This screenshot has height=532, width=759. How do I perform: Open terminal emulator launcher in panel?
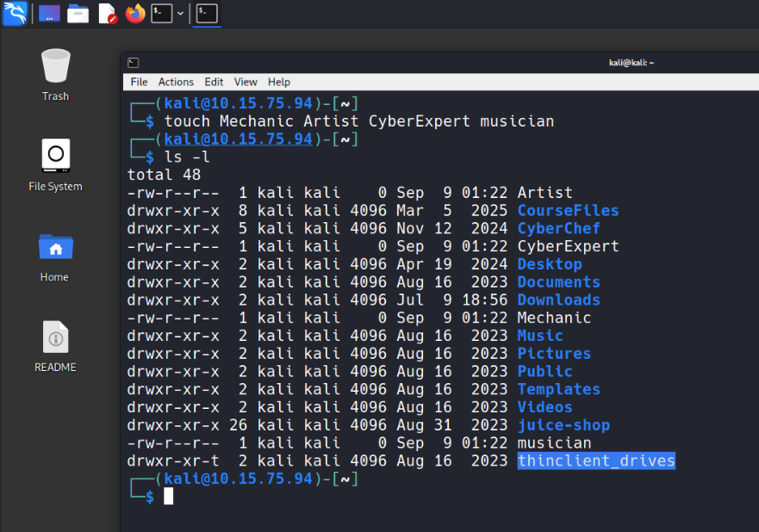coord(161,14)
